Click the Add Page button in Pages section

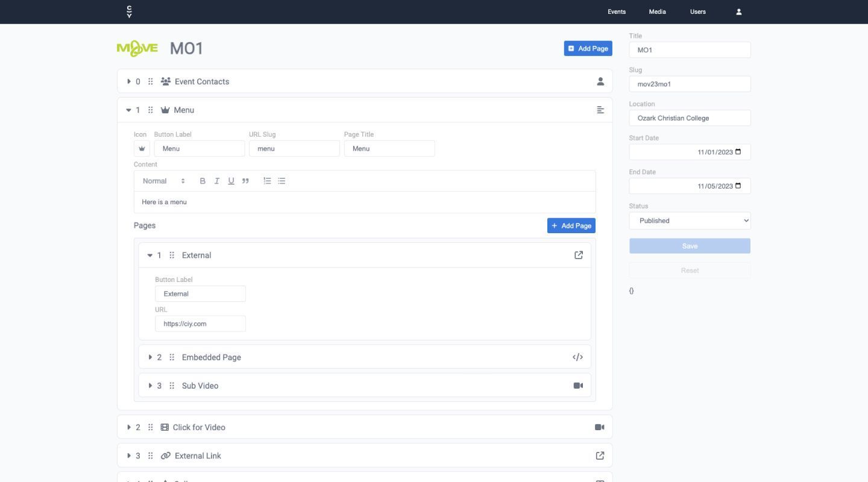[x=571, y=225]
